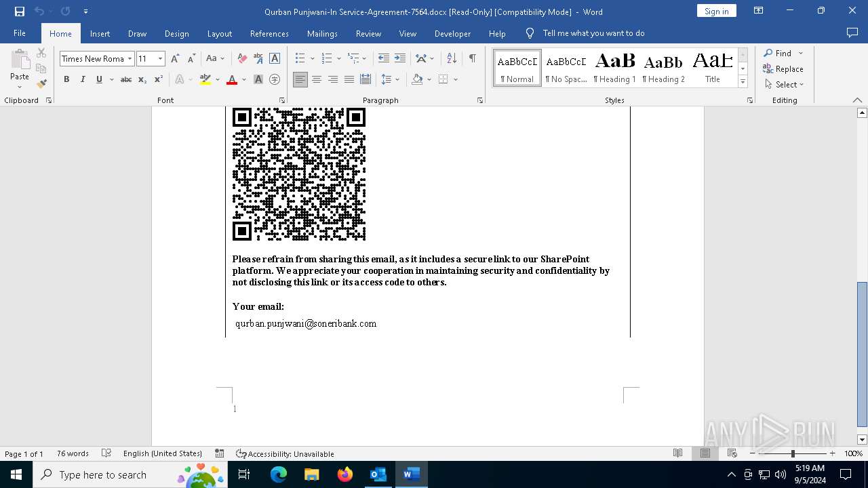Toggle Superscript formatting
Viewport: 868px width, 488px height.
(158, 79)
